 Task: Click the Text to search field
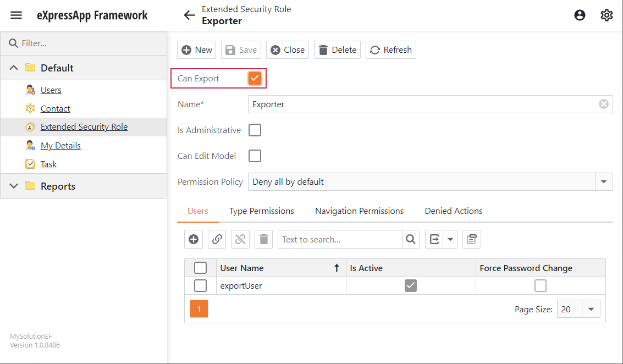(x=340, y=239)
